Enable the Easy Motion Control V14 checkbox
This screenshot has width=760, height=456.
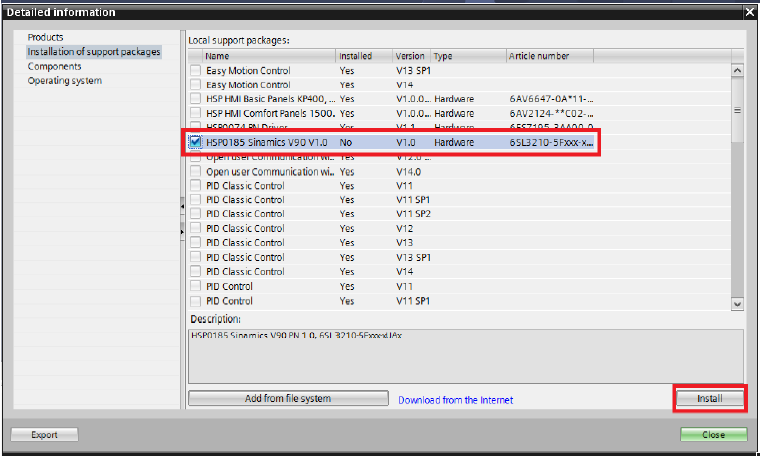tap(196, 86)
